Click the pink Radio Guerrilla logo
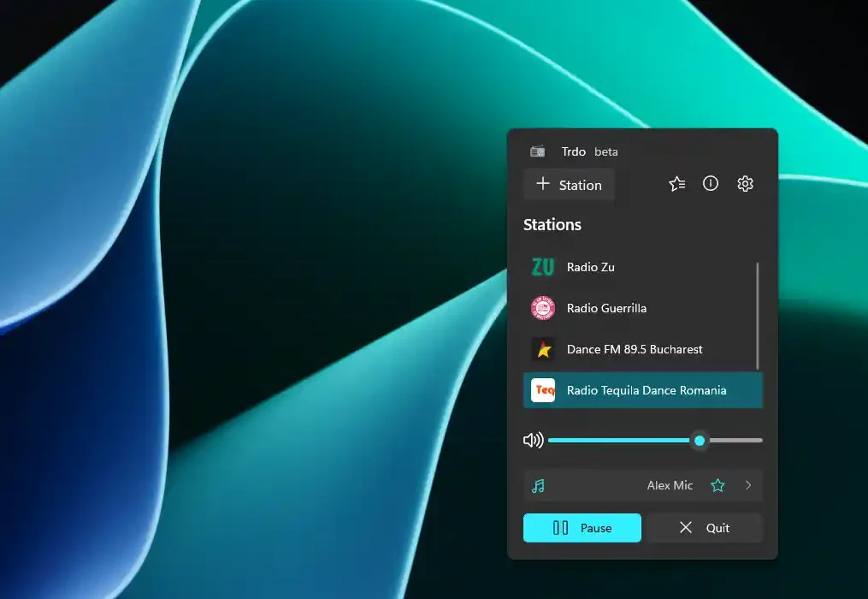The height and width of the screenshot is (599, 868). 543,308
